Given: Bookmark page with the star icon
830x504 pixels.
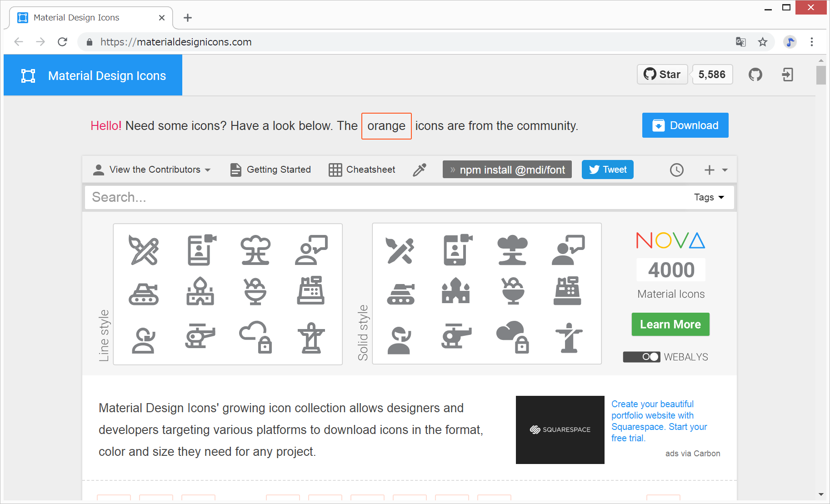Looking at the screenshot, I should [762, 42].
